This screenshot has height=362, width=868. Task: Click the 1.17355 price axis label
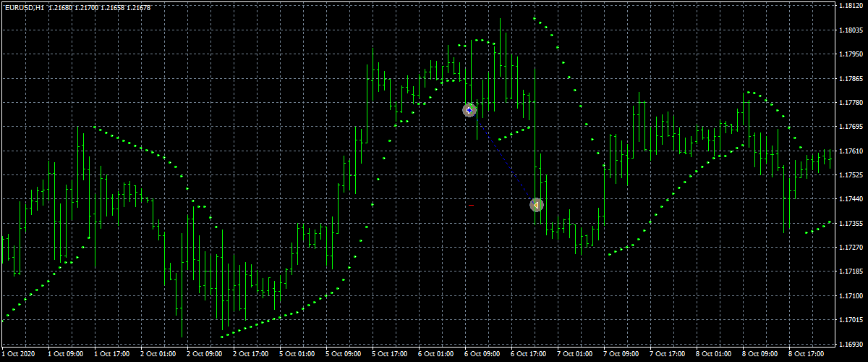pyautogui.click(x=852, y=224)
